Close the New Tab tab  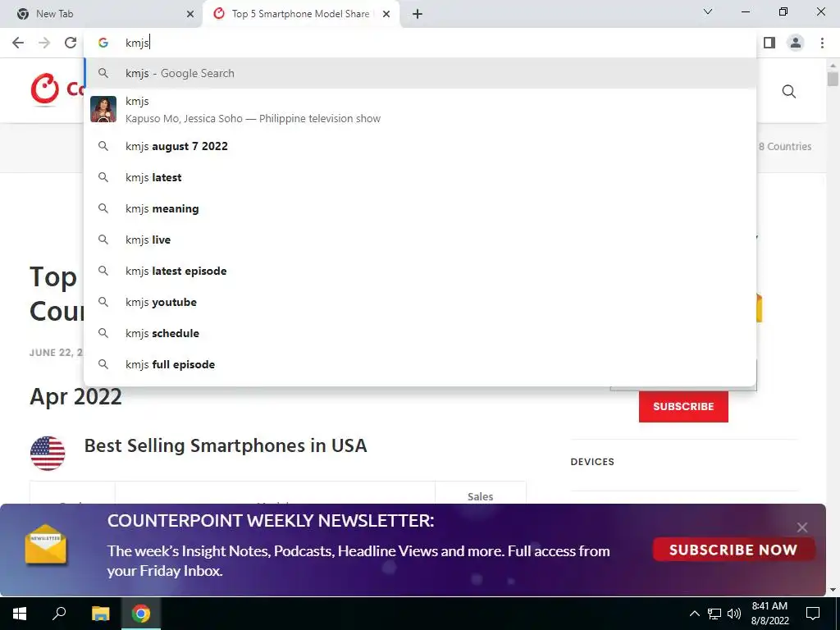tap(190, 14)
